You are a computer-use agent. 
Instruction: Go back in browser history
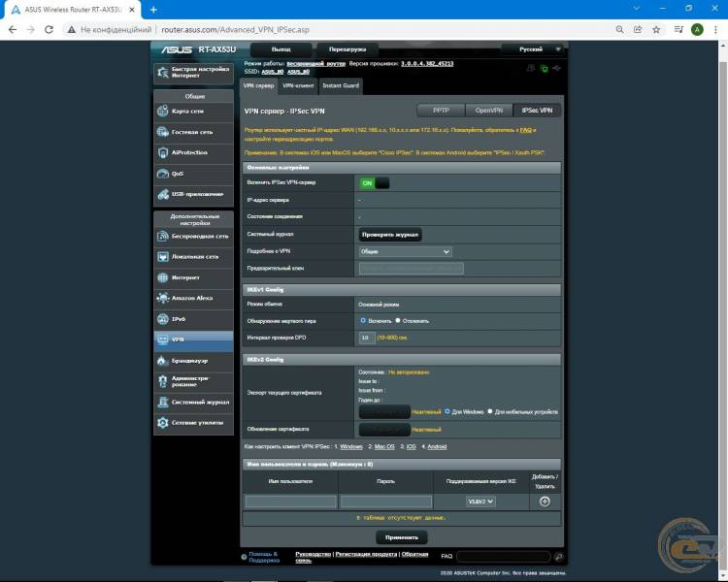(x=13, y=30)
